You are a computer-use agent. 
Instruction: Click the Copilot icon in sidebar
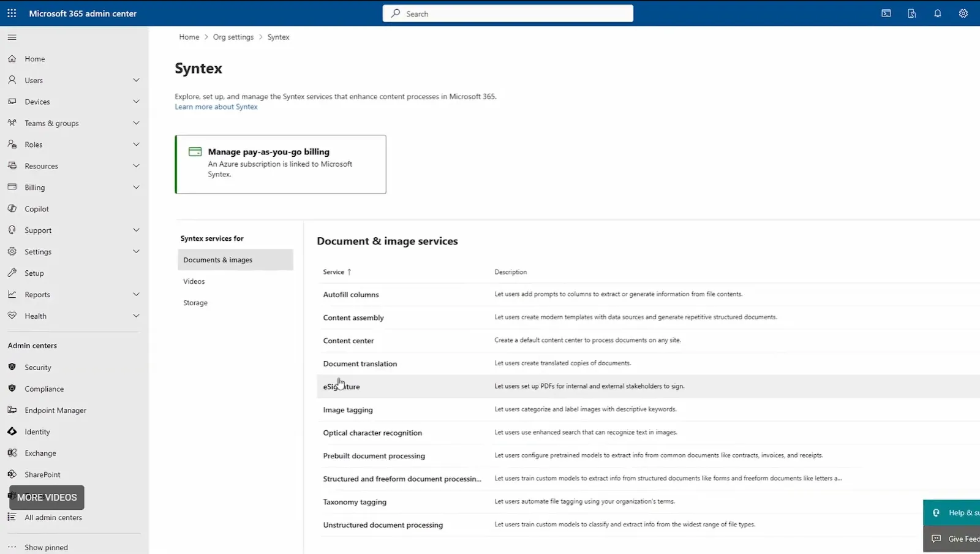(x=12, y=209)
